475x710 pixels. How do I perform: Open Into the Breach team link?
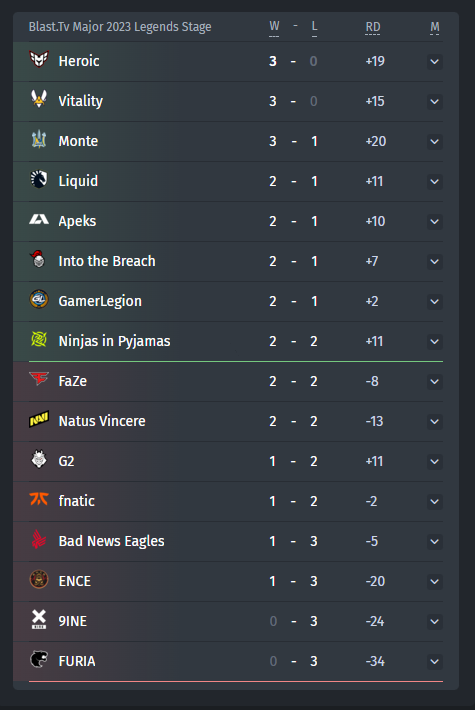[x=107, y=261]
